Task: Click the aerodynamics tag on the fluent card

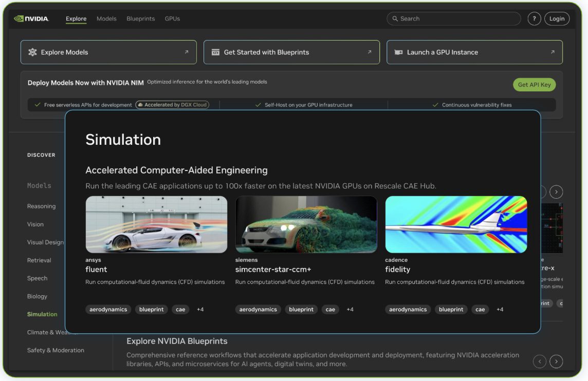Action: [x=108, y=309]
